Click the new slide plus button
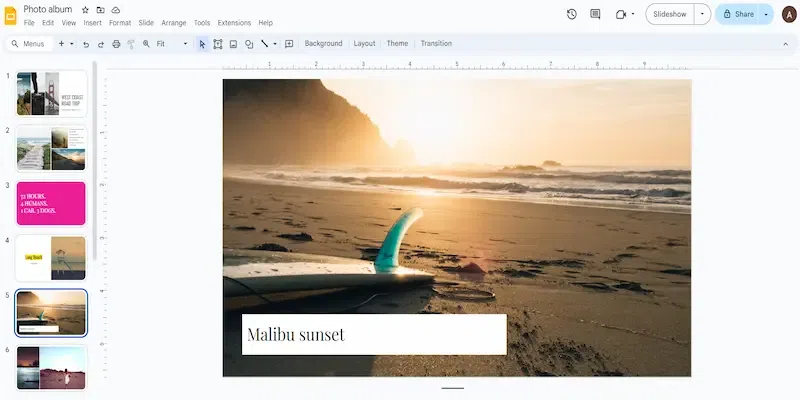800x400 pixels. (x=61, y=44)
